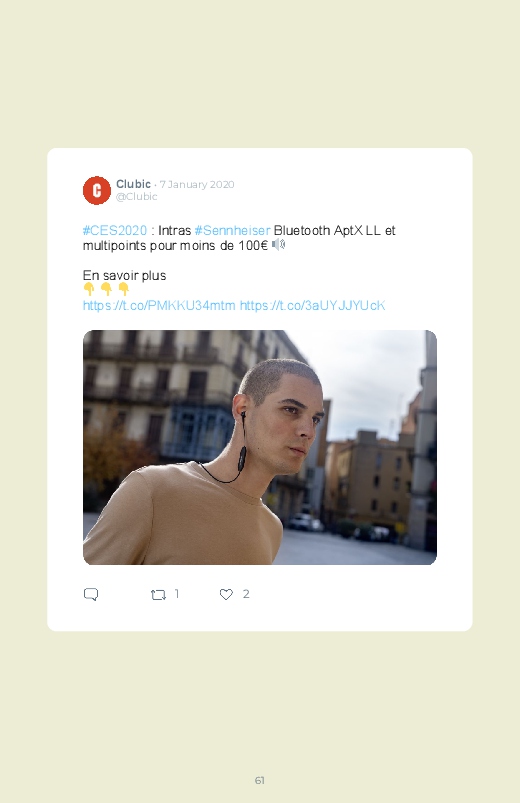
Task: Open the #CES2020 hashtag
Action: [115, 230]
